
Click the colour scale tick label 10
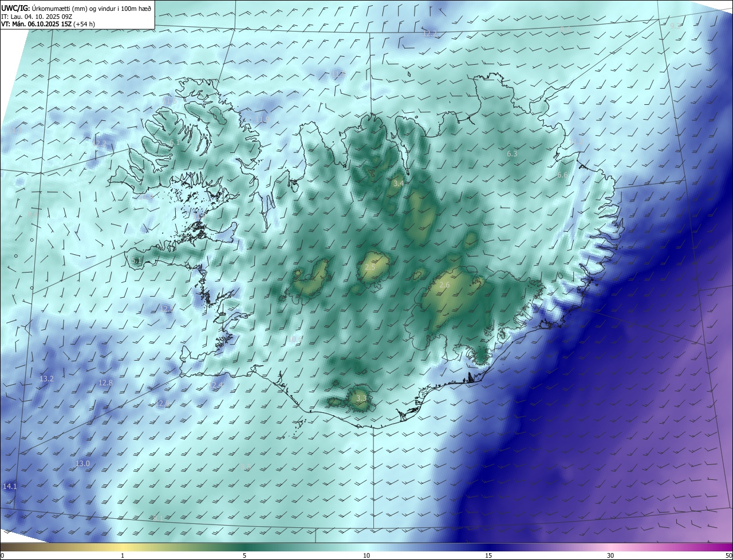(x=366, y=555)
